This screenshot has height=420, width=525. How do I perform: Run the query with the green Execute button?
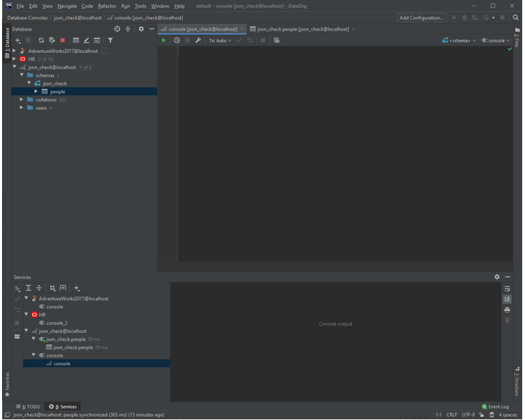164,40
